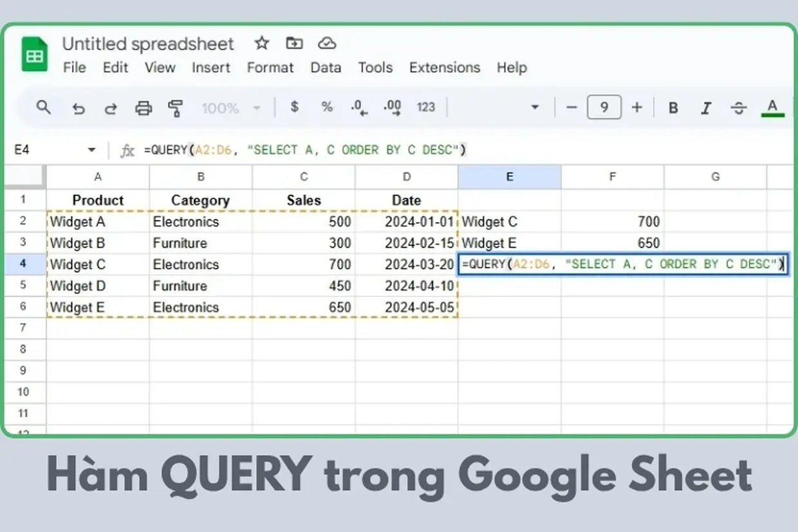
Task: Click cell E4 being edited with QUERY
Action: click(x=622, y=264)
